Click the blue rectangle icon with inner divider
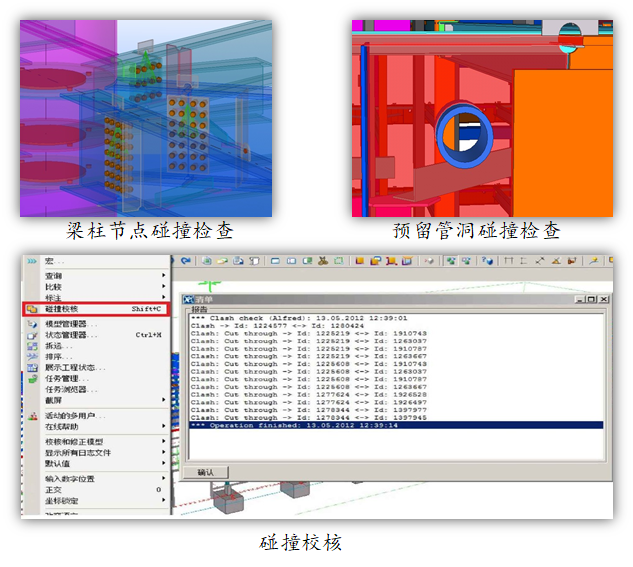 (x=291, y=261)
